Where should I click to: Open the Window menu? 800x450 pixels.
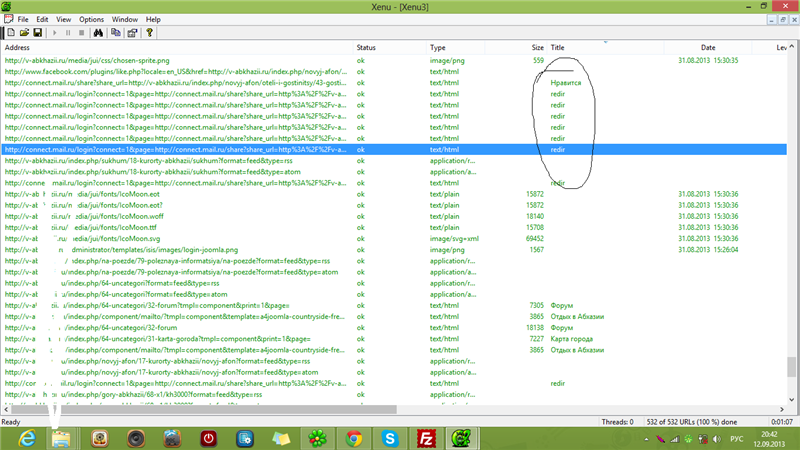[x=125, y=19]
